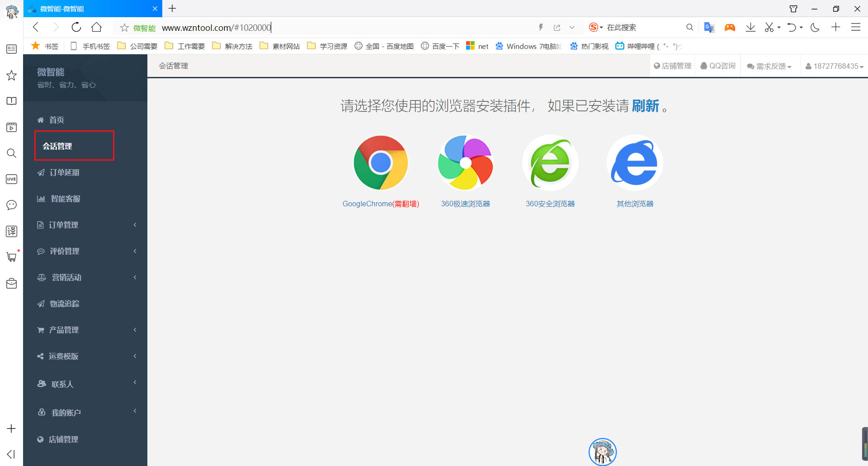
Task: Open the chat bubble icon in left sidebar
Action: (12, 205)
